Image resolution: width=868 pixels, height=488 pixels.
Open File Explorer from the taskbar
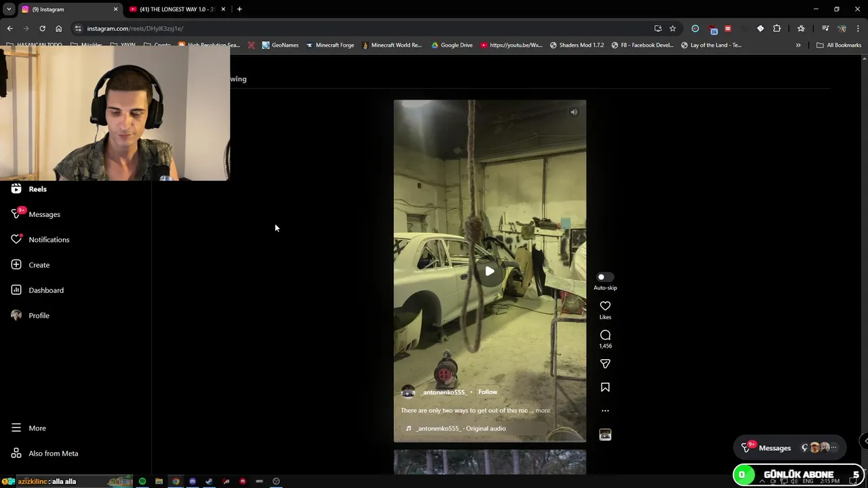pyautogui.click(x=159, y=481)
